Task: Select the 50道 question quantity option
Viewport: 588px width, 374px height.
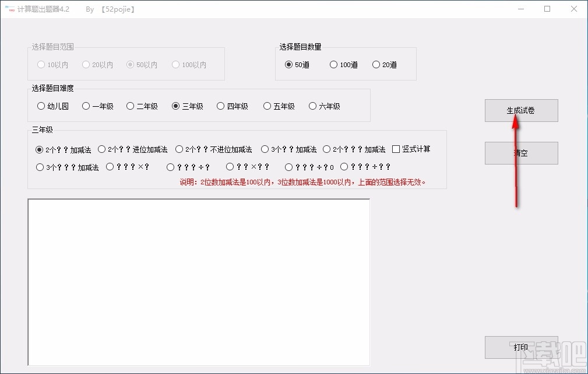Action: pyautogui.click(x=288, y=65)
